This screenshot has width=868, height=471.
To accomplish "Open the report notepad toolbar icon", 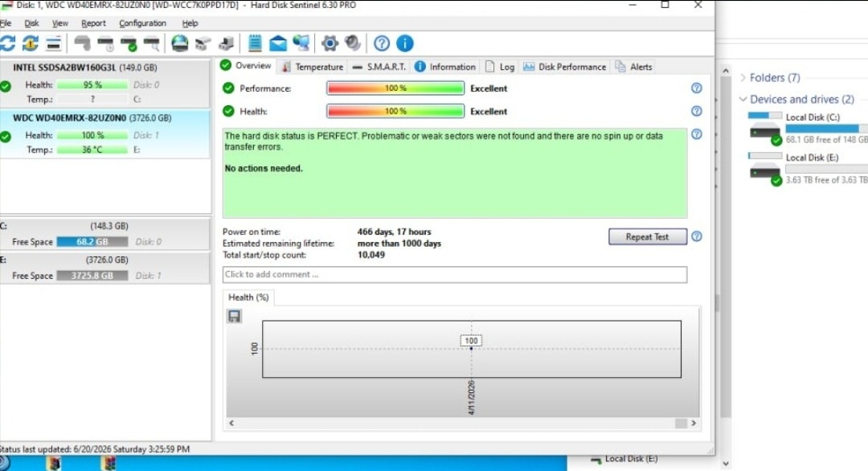I will (x=255, y=43).
